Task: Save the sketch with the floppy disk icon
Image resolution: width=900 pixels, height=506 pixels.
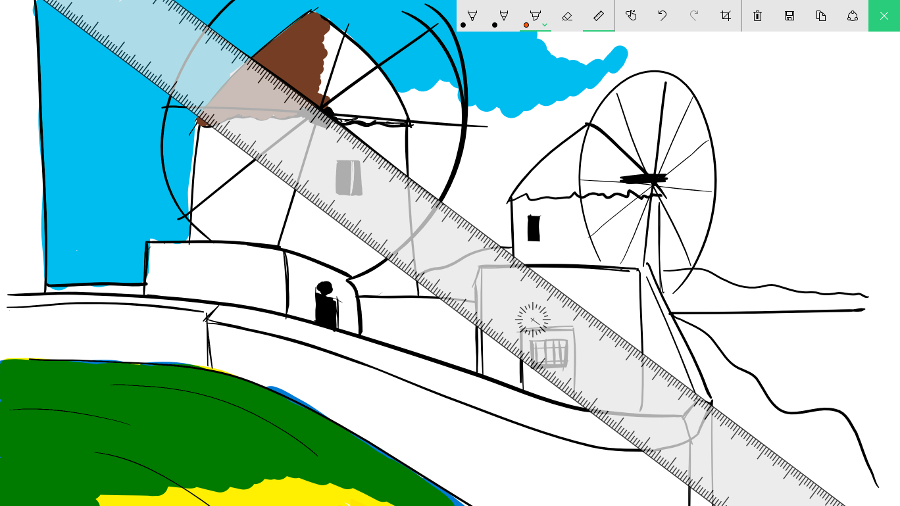Action: [x=789, y=16]
